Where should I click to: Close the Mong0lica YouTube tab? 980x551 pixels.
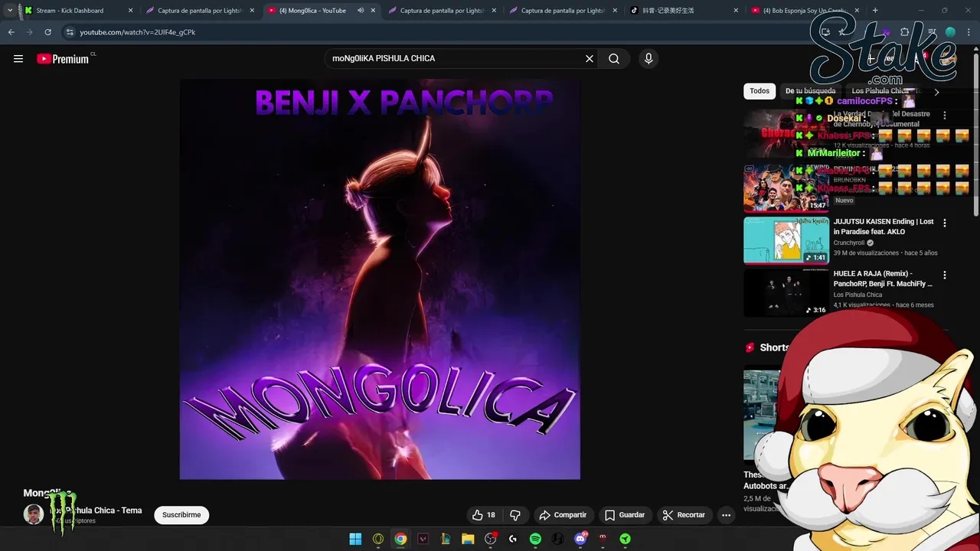click(374, 11)
